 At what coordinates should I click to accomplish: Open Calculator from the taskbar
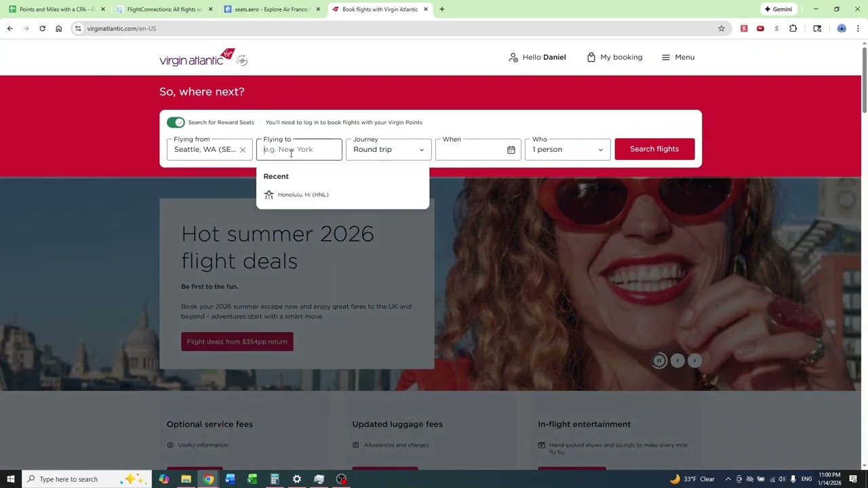(275, 479)
